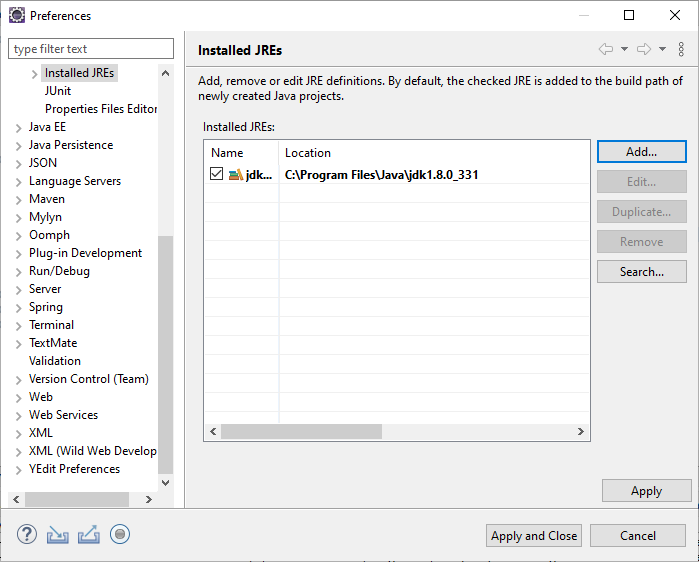
Task: Click the Help question mark icon
Action: pos(27,535)
